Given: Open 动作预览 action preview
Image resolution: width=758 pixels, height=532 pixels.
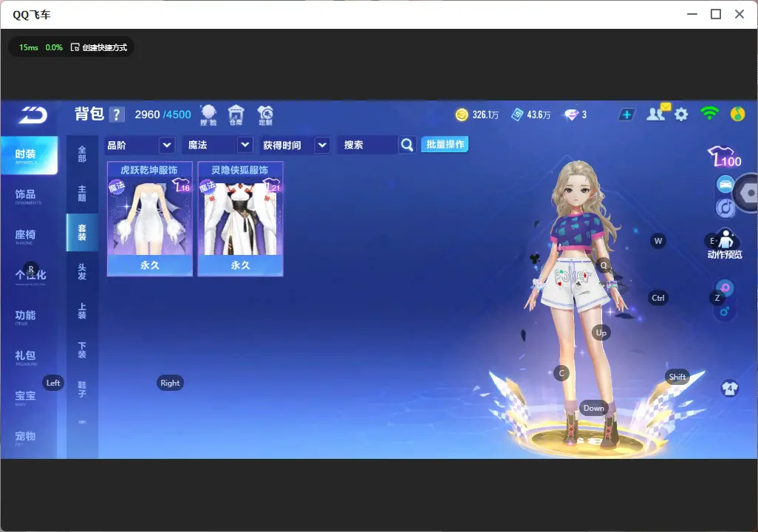Looking at the screenshot, I should coord(725,245).
